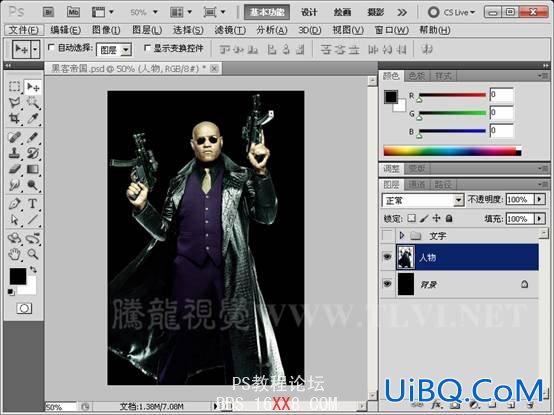Enable the 显示变换控件 checkbox
Viewport: 554px width, 415px height.
pyautogui.click(x=147, y=47)
